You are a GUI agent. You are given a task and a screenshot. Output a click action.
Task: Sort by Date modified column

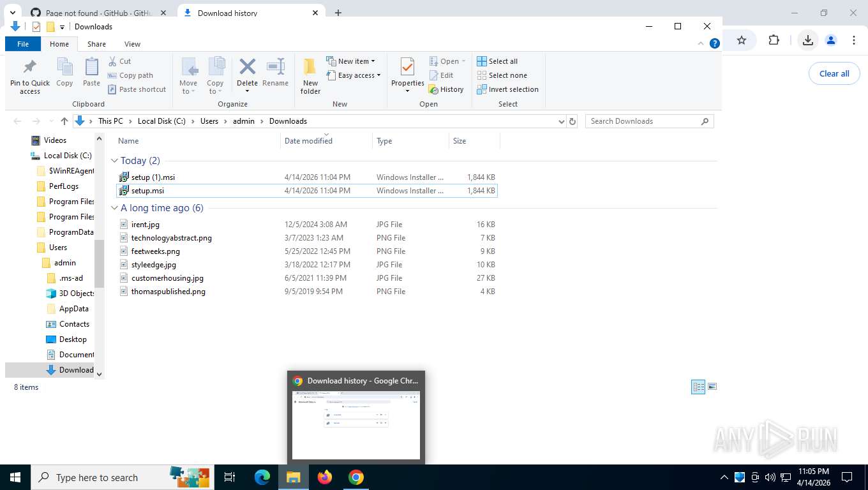(x=326, y=141)
